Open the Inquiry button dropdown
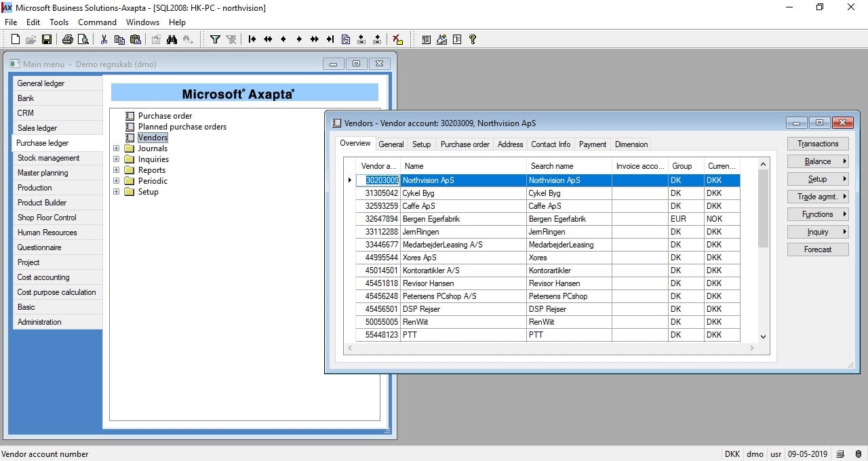This screenshot has width=868, height=461. 818,232
